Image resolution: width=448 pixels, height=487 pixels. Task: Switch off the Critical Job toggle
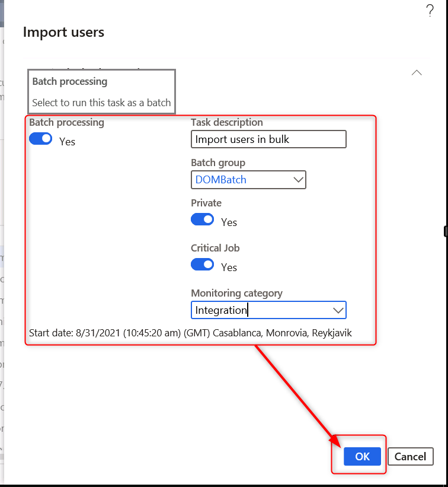[x=203, y=265]
